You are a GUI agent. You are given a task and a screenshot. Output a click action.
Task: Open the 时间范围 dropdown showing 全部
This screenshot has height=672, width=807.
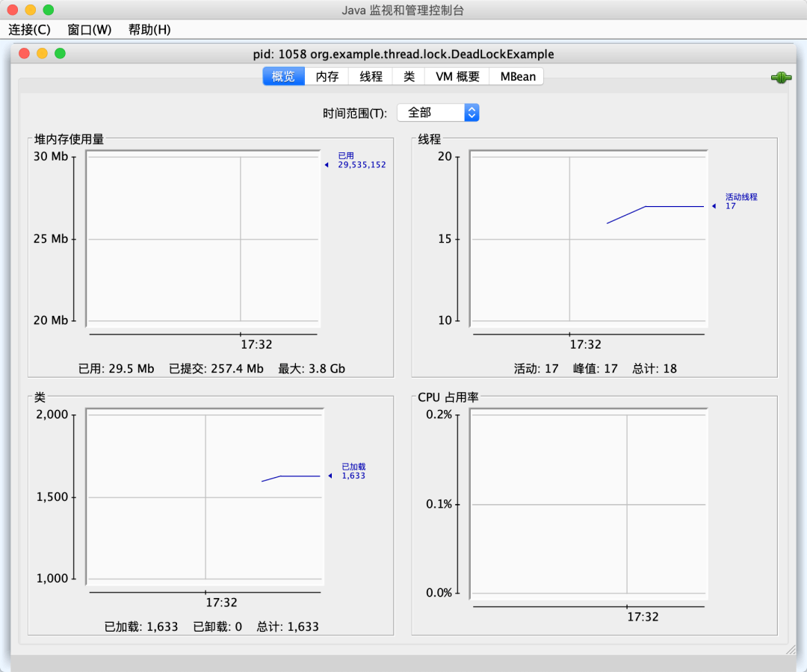click(438, 113)
